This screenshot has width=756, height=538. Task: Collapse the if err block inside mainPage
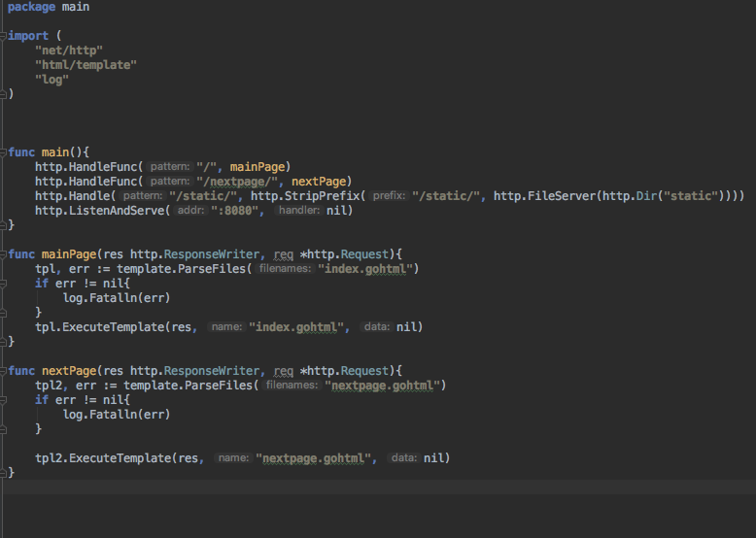[x=2, y=284]
